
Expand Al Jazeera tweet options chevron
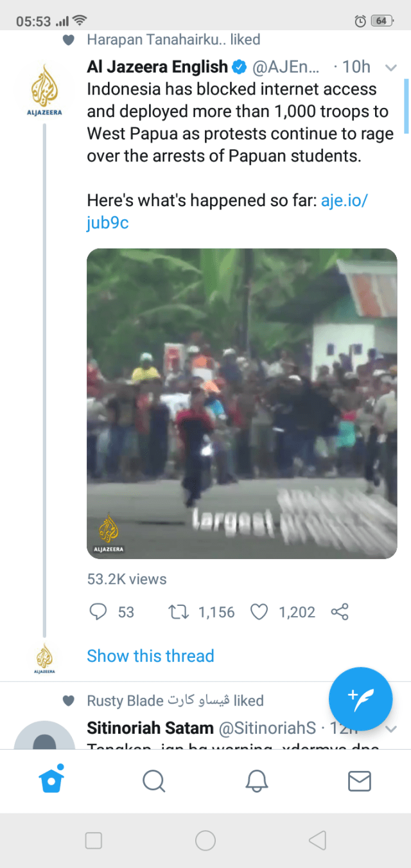pos(390,67)
